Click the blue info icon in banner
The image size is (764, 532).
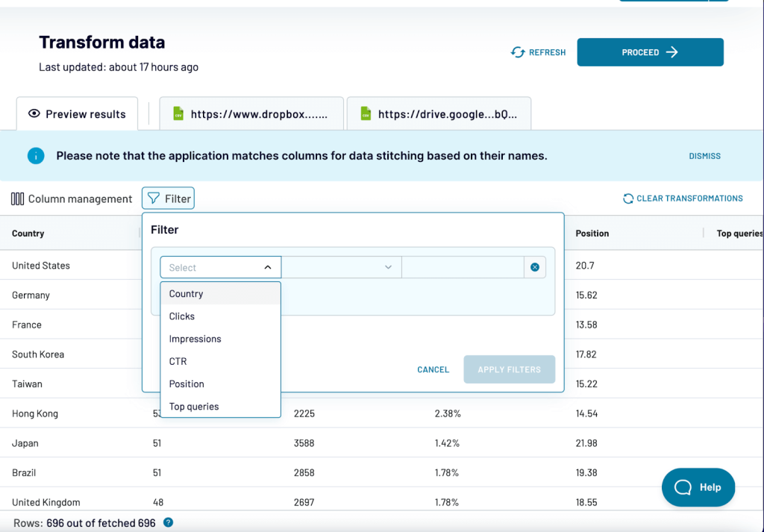click(36, 156)
